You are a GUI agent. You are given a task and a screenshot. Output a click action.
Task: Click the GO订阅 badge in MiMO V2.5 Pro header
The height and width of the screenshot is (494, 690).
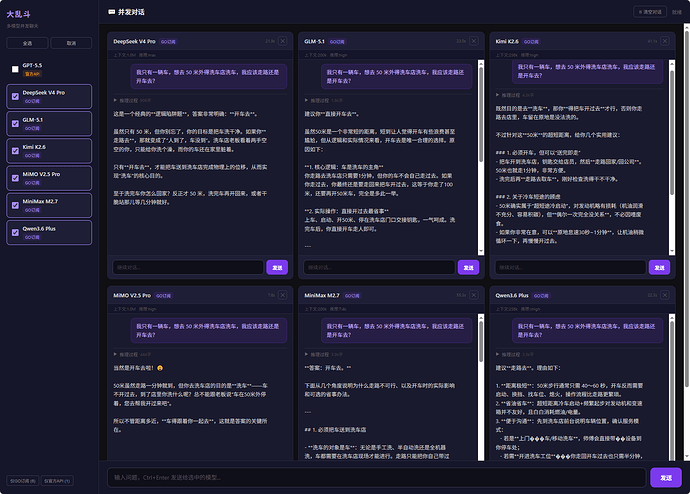(x=163, y=296)
